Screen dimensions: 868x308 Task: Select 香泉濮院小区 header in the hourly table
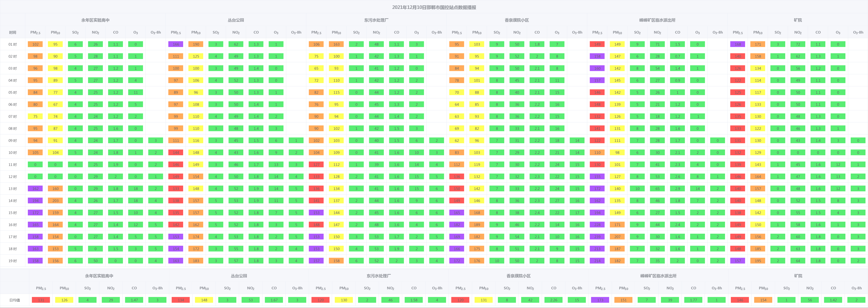tap(517, 20)
